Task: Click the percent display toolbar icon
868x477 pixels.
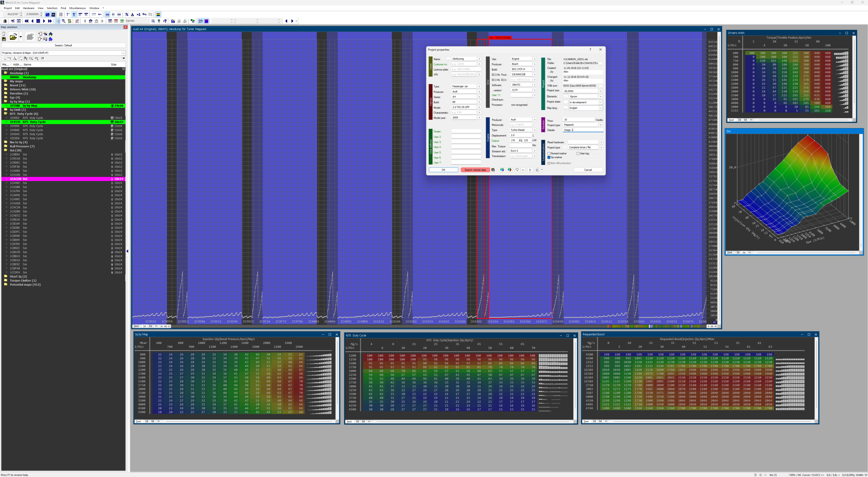Action: coord(126,15)
